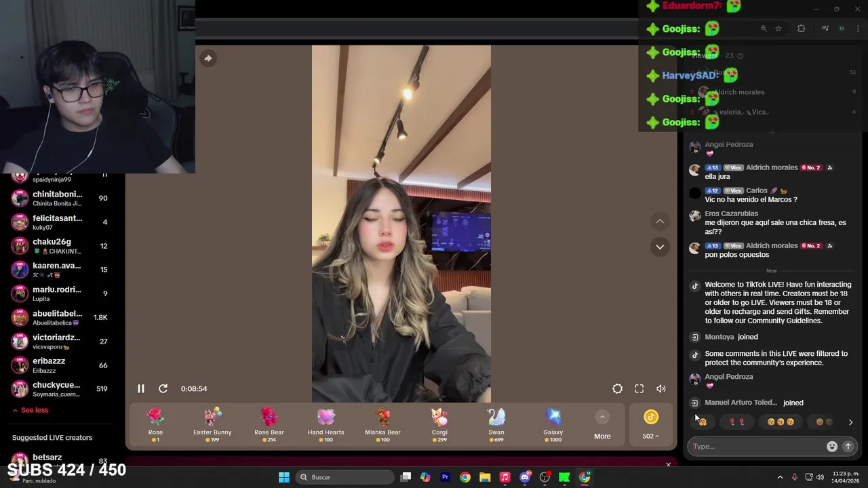The height and width of the screenshot is (488, 868).
Task: Send the two roses quick reaction
Action: tap(736, 422)
